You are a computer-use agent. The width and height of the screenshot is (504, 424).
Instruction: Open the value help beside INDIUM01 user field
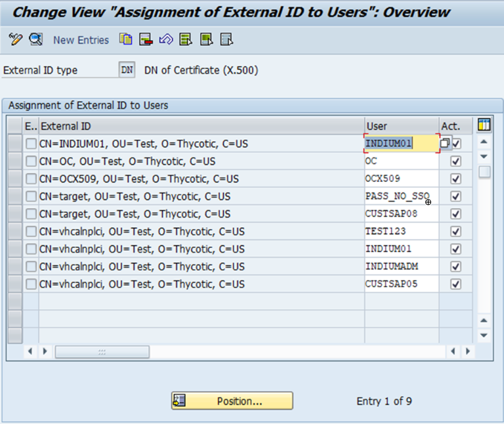tap(446, 143)
